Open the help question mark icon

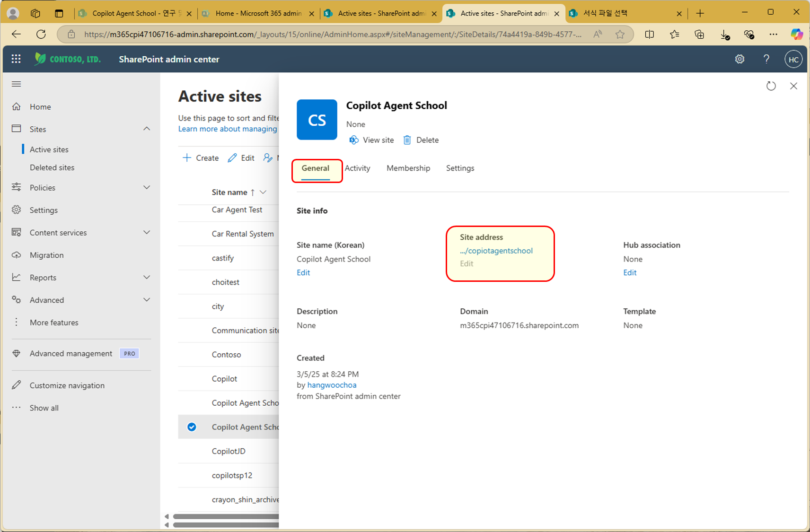pos(766,59)
